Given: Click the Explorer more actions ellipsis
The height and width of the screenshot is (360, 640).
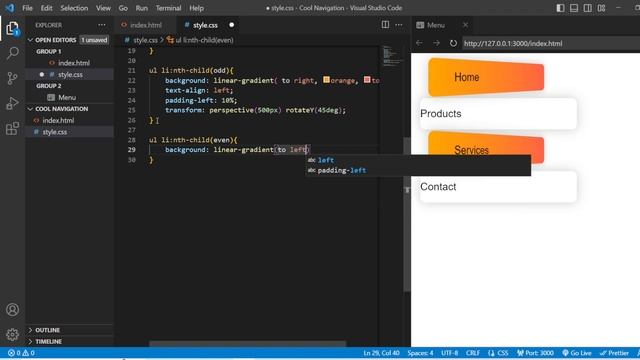Looking at the screenshot, I should click(x=102, y=25).
